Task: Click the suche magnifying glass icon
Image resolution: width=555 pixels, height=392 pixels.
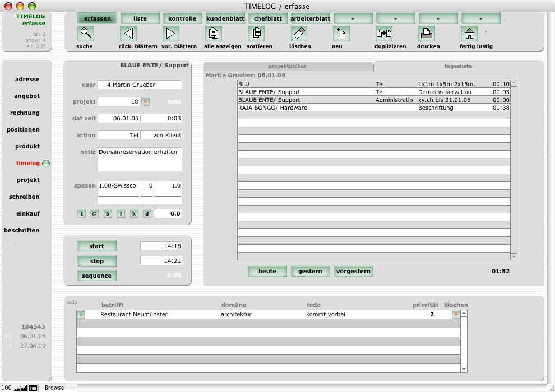Action: (x=86, y=34)
